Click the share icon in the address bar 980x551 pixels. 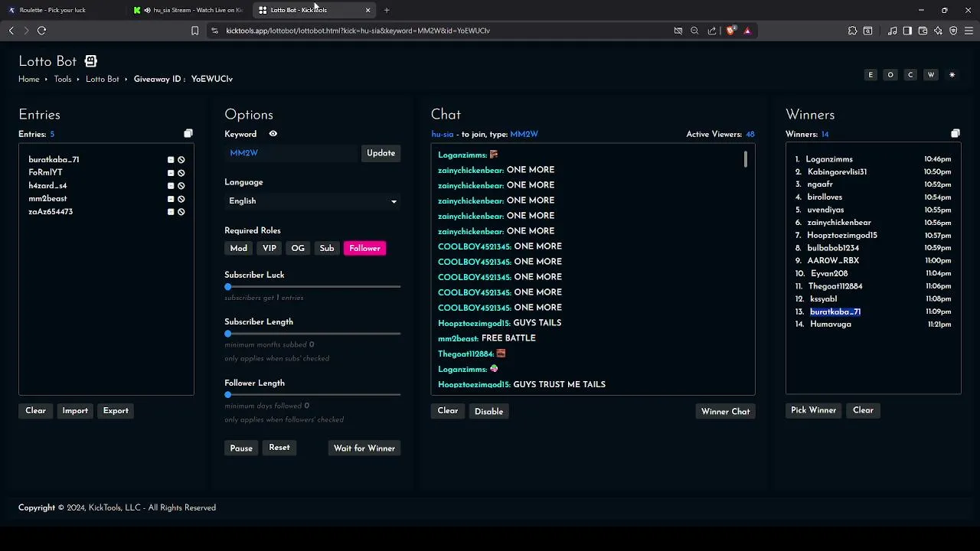(712, 31)
